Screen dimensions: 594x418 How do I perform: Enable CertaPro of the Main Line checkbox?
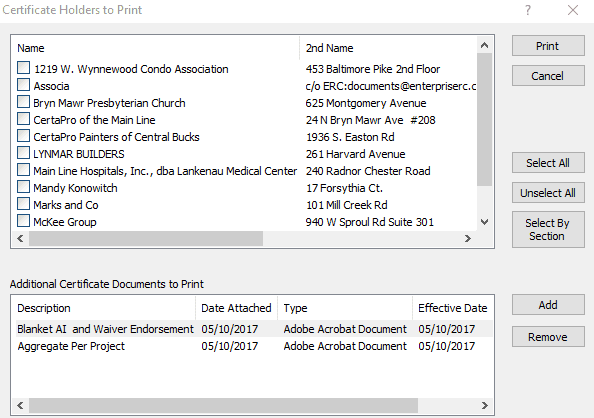23,119
